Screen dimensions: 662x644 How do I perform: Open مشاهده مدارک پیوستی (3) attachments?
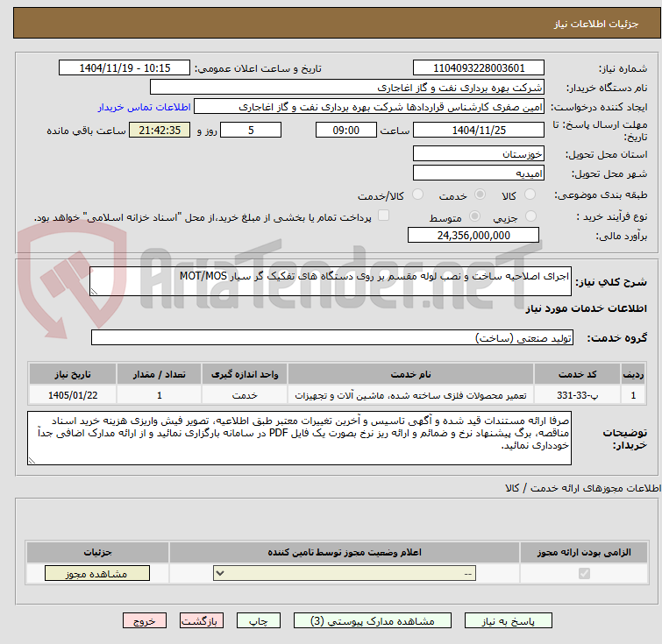tap(373, 621)
